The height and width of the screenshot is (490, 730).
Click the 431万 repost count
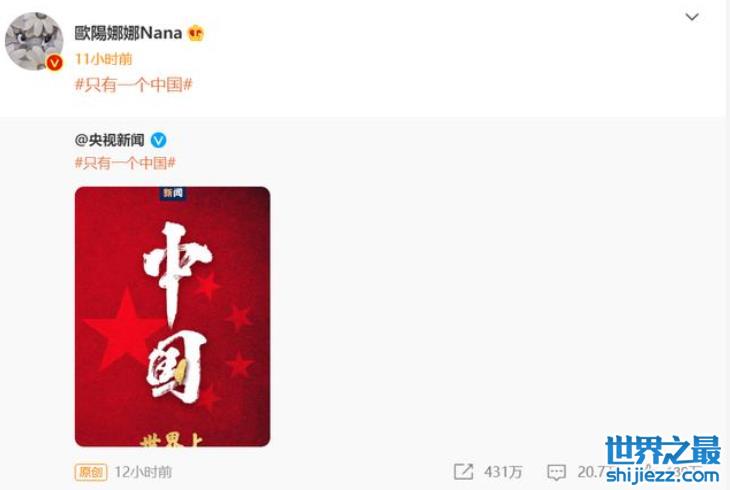click(503, 472)
